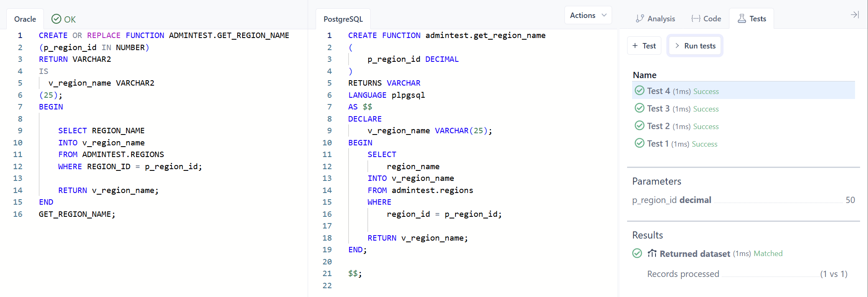
Task: Click the p_region_id parameter value 50
Action: click(850, 200)
